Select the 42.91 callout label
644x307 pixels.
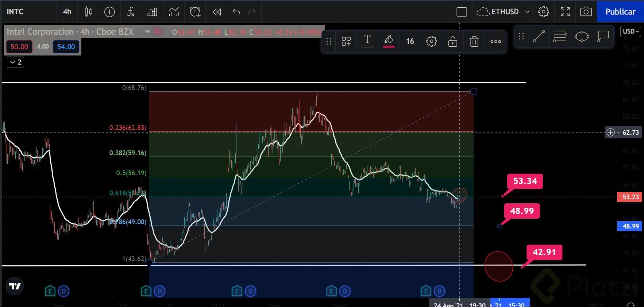544,252
